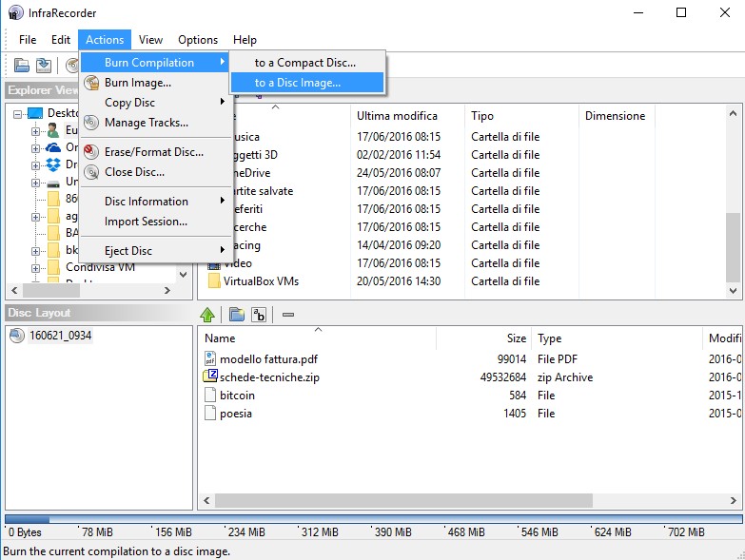Click the blank file icon beside poesia
Viewport: 745px width, 560px height.
210,413
